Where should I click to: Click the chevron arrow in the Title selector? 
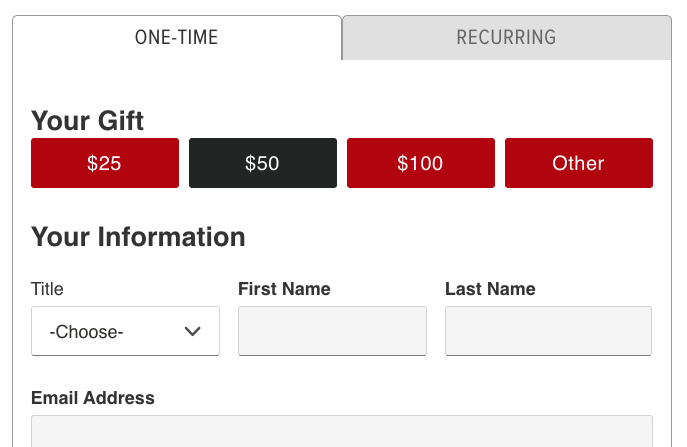pos(194,331)
